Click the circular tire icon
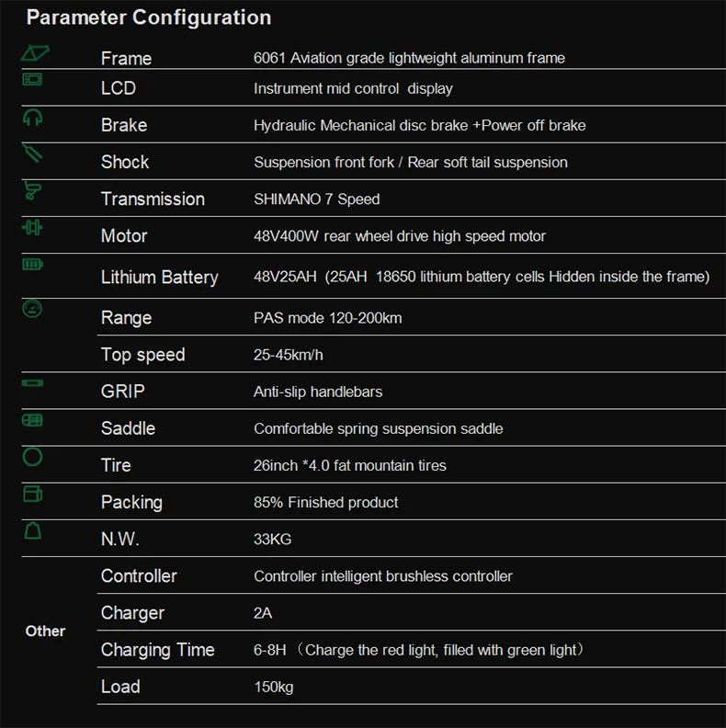Screen dimensions: 726x728 pyautogui.click(x=33, y=456)
